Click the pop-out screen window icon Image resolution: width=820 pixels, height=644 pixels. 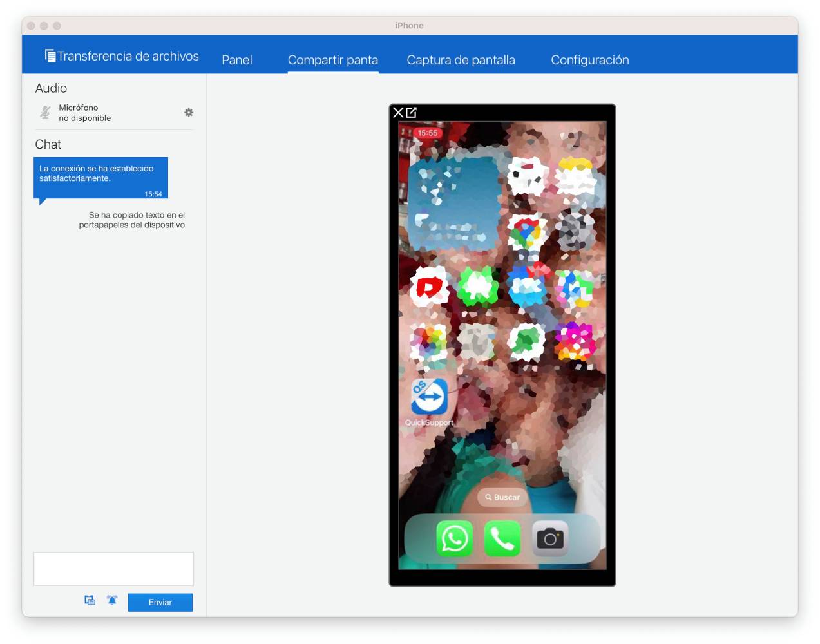(x=412, y=113)
